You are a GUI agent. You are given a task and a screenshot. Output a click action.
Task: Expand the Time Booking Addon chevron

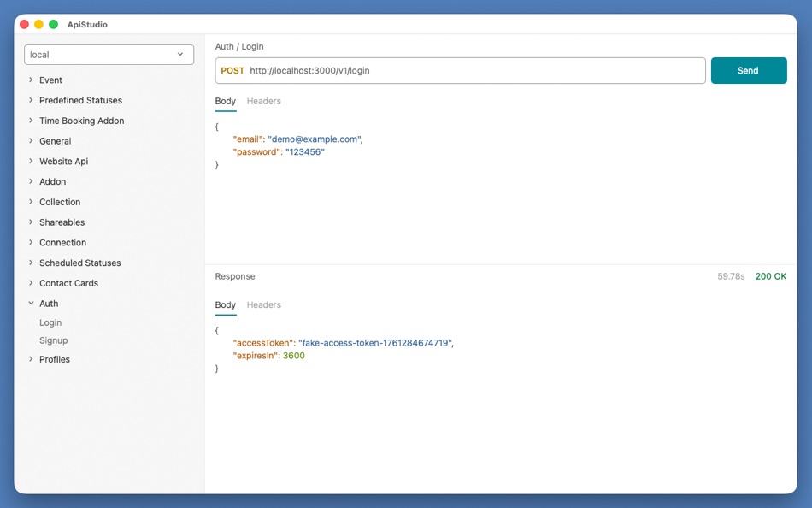[x=31, y=121]
